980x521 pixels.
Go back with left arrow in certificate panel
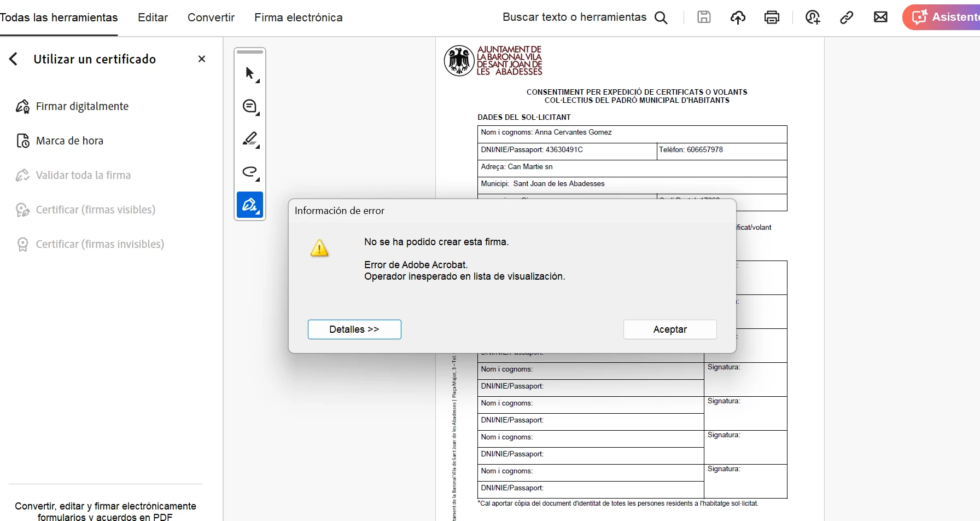click(x=14, y=59)
